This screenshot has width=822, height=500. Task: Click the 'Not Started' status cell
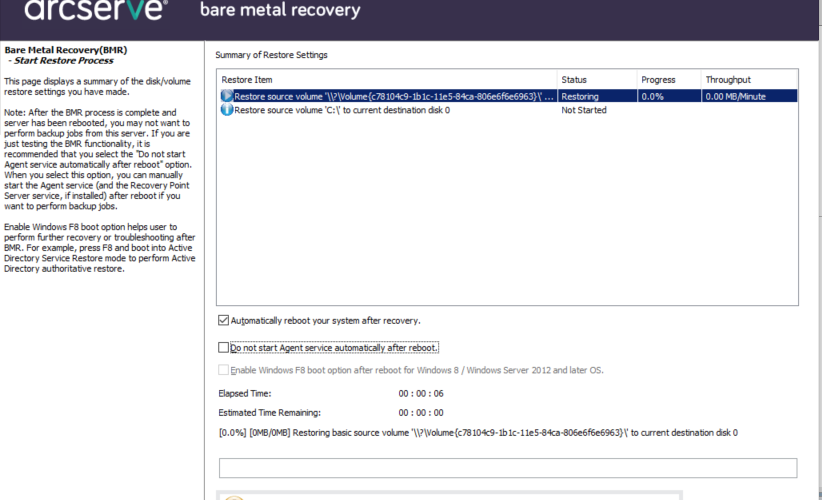[584, 110]
